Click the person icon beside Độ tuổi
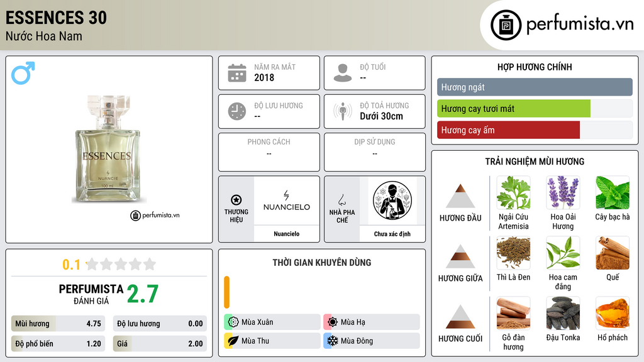 [x=343, y=73]
